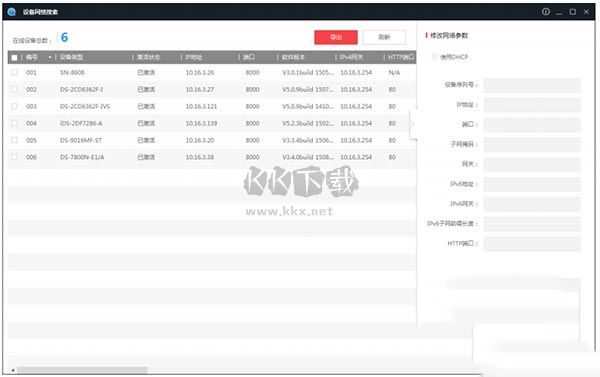Screen dimensions: 600x377
Task: Click the N/A HTTP port cell
Action: pyautogui.click(x=394, y=72)
